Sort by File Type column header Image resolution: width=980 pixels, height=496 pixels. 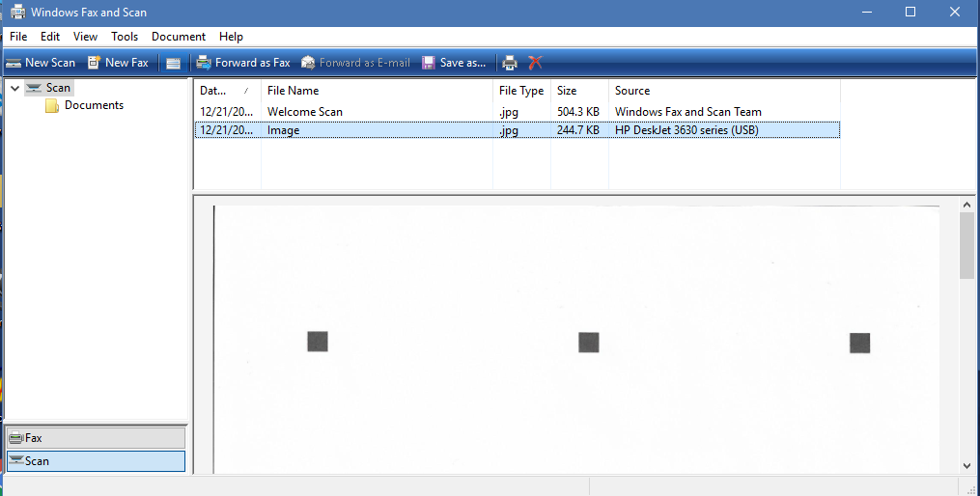coord(521,91)
